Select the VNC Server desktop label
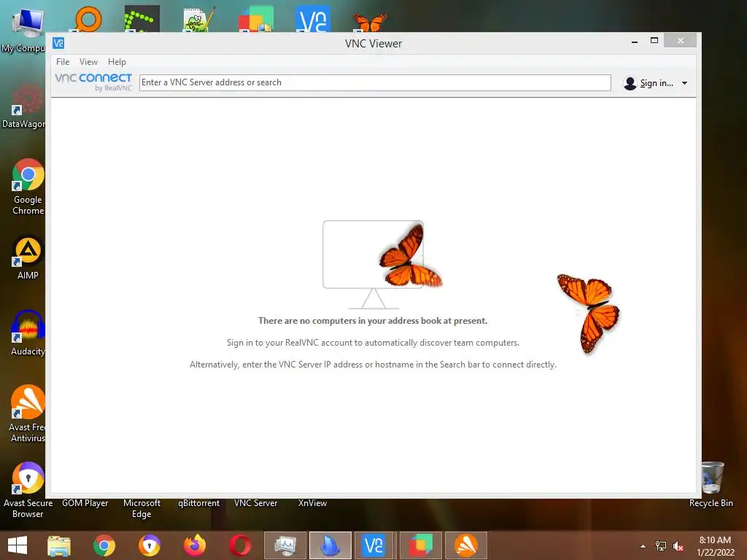This screenshot has height=560, width=747. pos(255,503)
